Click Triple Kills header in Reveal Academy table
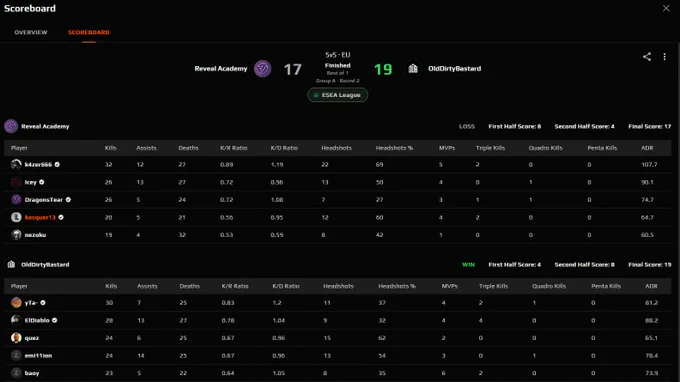This screenshot has height=382, width=680. point(490,148)
